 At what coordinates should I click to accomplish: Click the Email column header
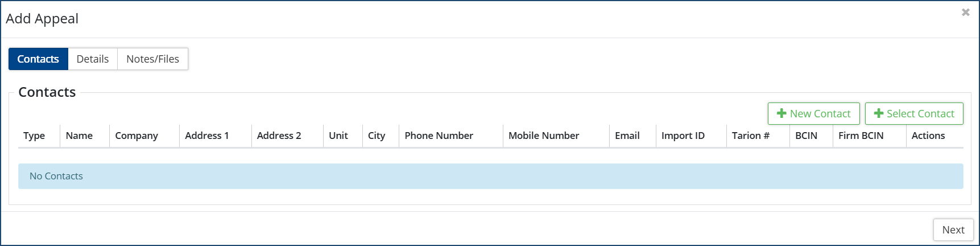point(627,136)
